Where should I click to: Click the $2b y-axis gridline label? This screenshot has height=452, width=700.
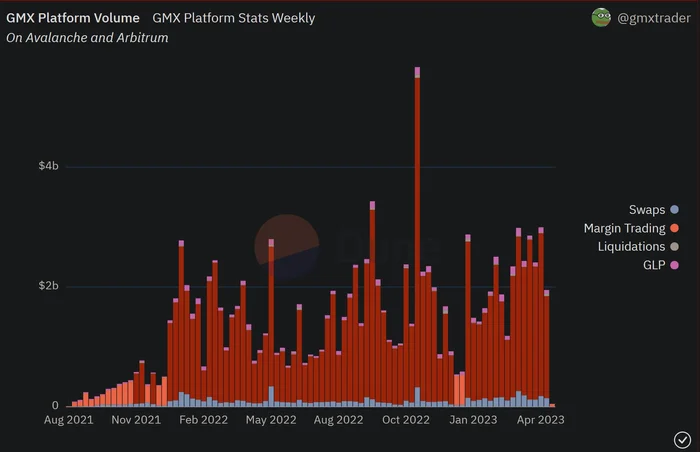click(x=48, y=286)
